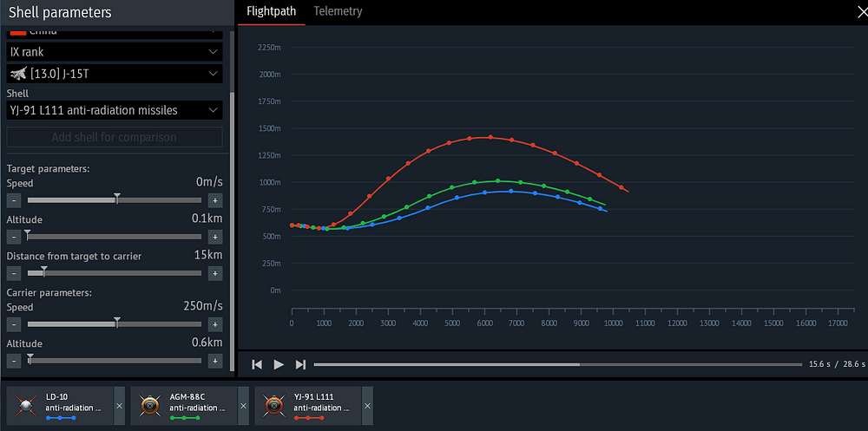
Task: Open the Flightpath tab
Action: (271, 11)
